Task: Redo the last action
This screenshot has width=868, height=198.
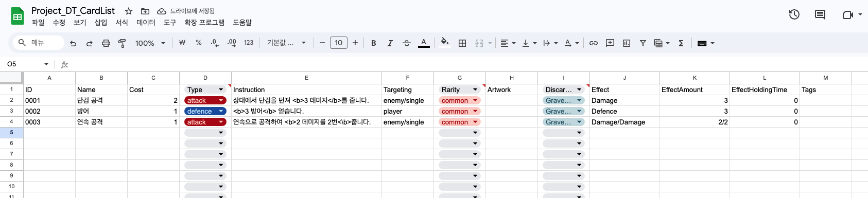Action: tap(89, 43)
